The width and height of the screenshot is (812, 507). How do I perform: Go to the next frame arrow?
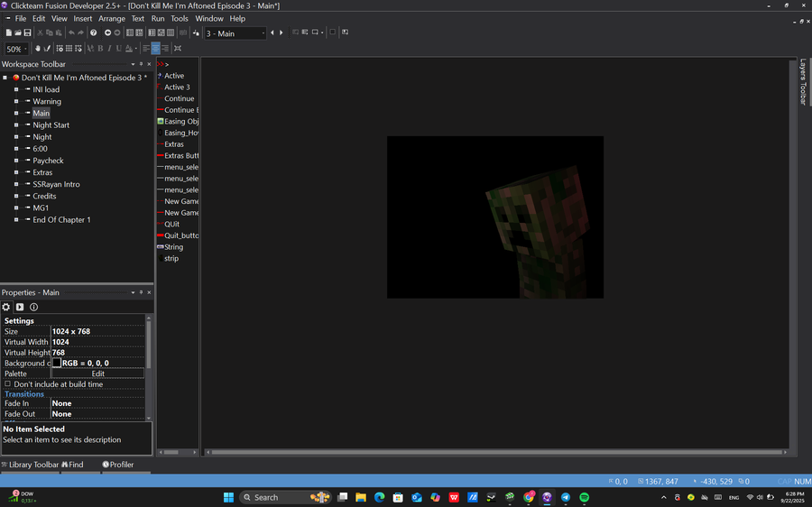pos(281,32)
